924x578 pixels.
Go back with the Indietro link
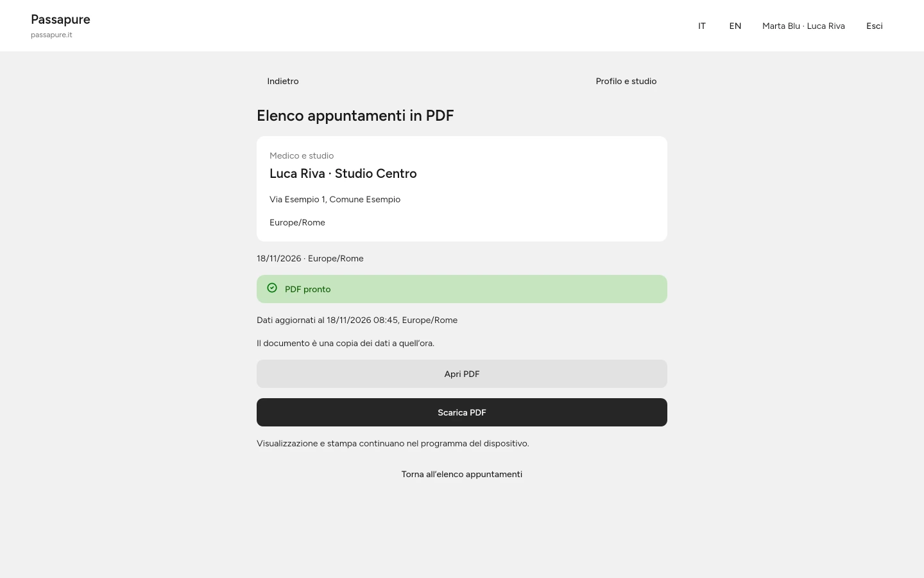tap(283, 81)
